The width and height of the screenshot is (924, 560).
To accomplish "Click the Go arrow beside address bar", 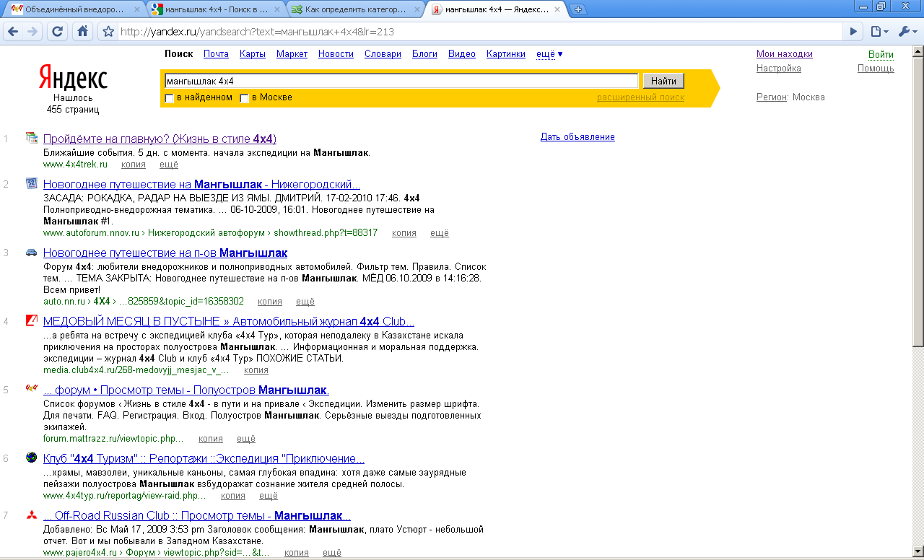I will click(x=854, y=32).
